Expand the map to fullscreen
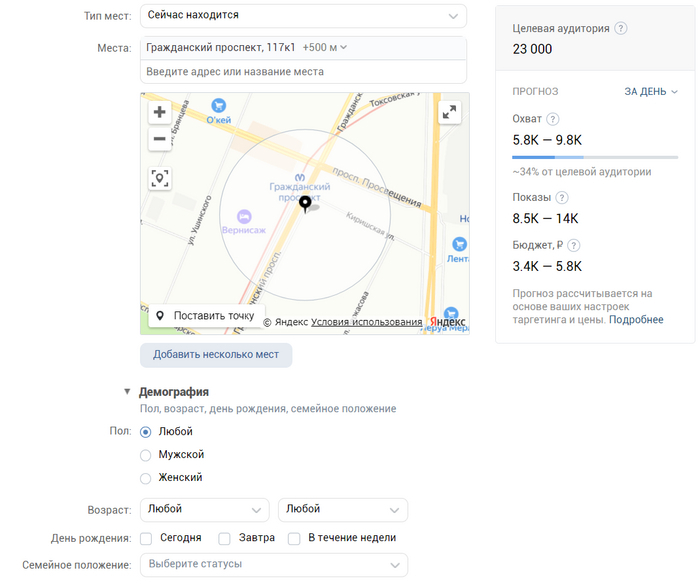Viewport: 700px width, 585px height. click(450, 113)
